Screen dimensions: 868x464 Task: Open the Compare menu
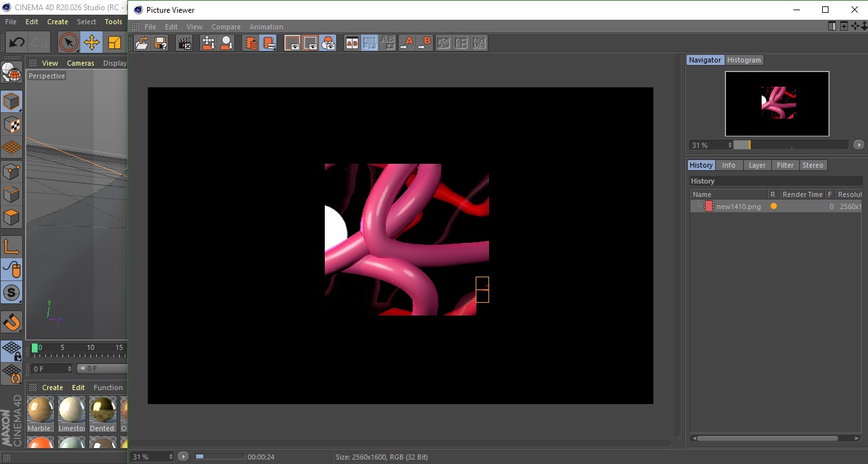[225, 27]
